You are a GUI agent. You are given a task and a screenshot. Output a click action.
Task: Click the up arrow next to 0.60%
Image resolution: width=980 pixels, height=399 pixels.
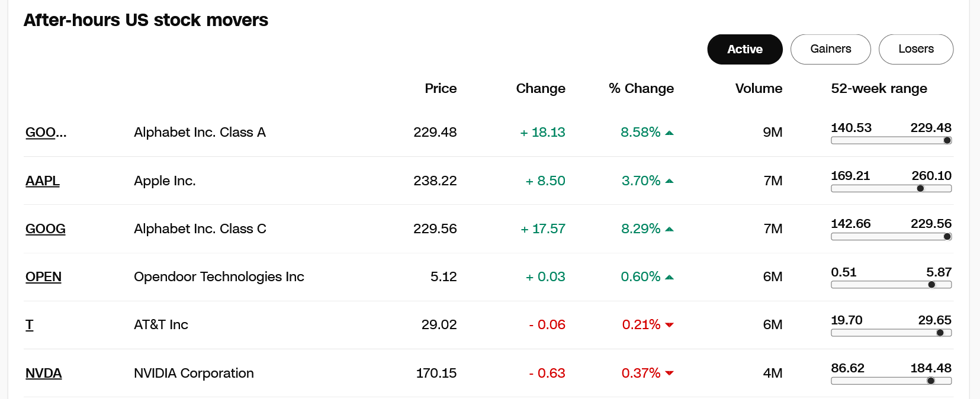[669, 277]
